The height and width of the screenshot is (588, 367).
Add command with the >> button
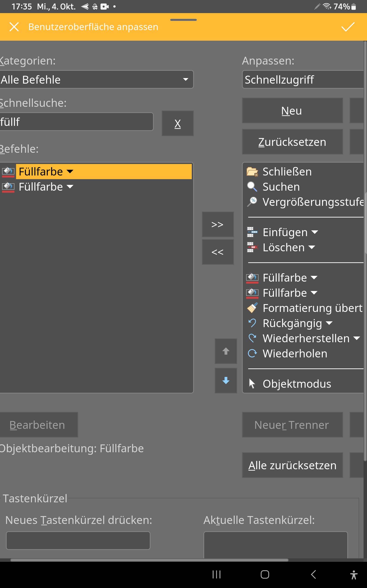coord(217,224)
